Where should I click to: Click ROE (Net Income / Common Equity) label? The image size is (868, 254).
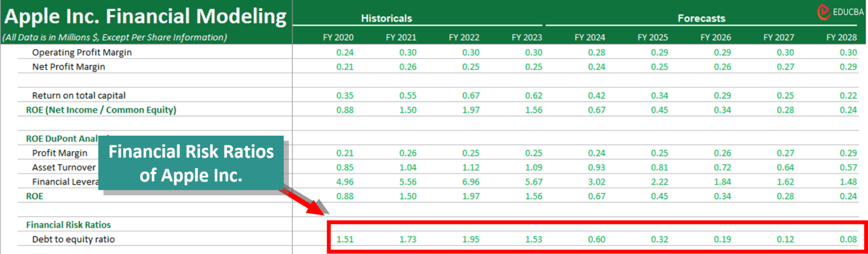coord(101,110)
